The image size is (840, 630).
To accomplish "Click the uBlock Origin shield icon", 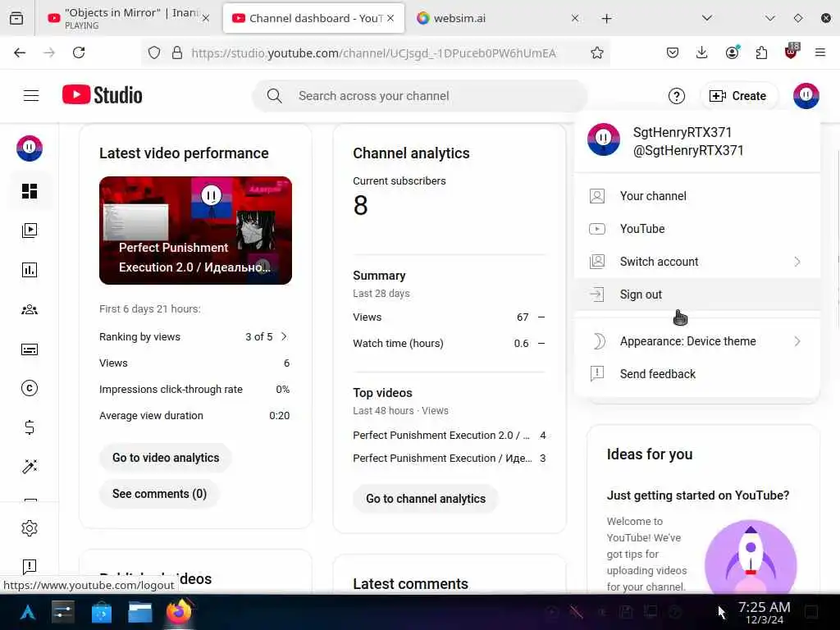I will 792,52.
